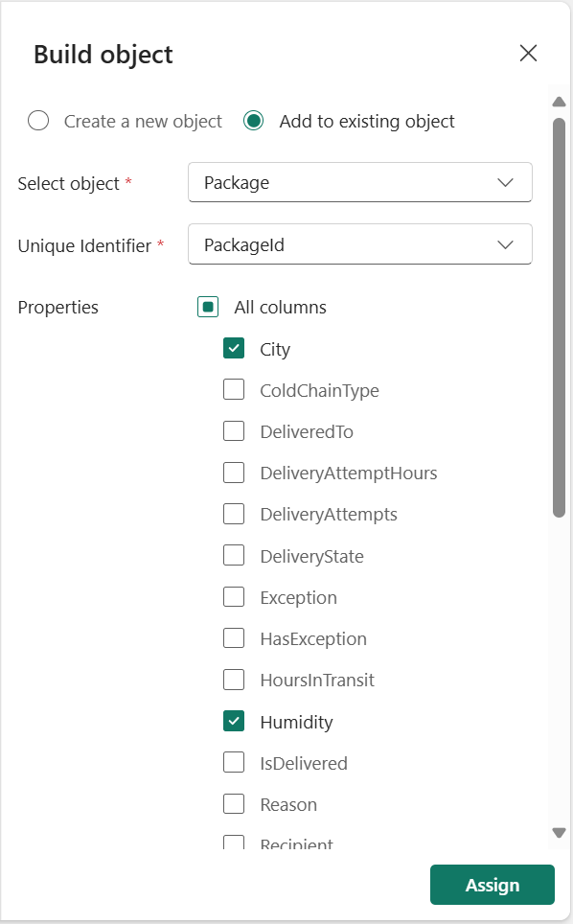Check the HasException property

tap(234, 637)
